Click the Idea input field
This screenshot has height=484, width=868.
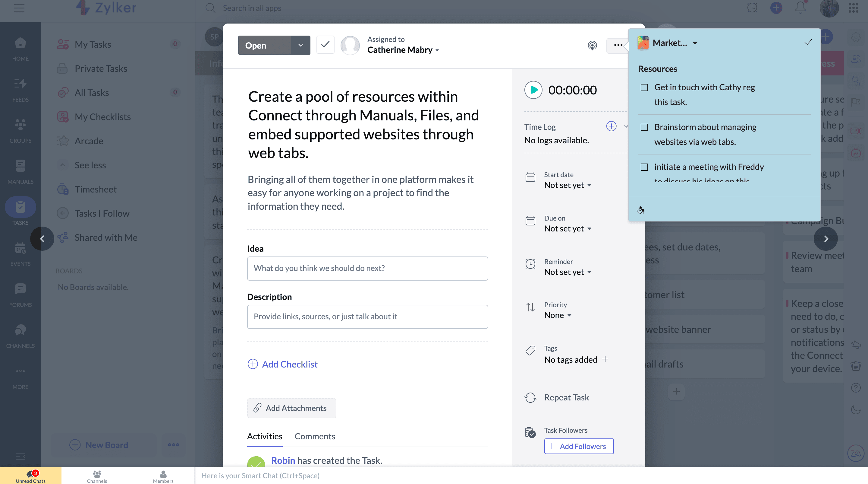pos(367,268)
